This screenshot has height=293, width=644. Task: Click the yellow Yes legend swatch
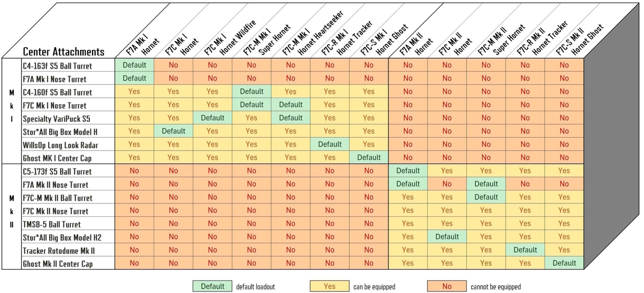[329, 286]
